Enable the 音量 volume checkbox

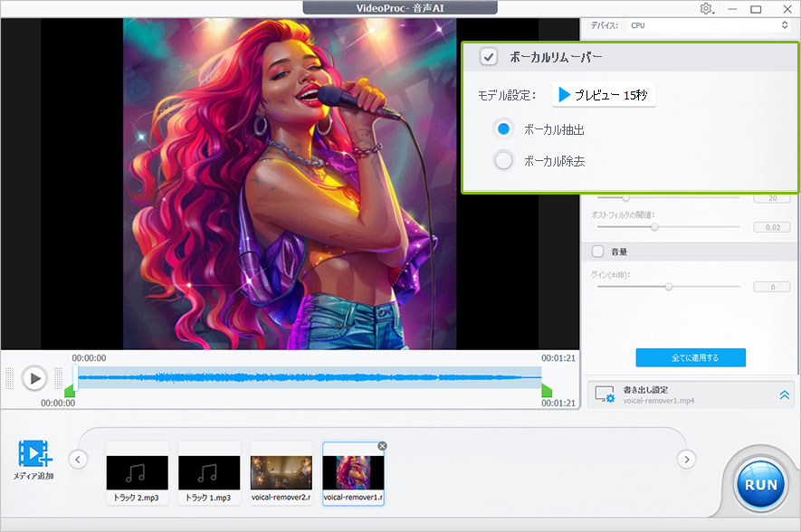pyautogui.click(x=597, y=252)
